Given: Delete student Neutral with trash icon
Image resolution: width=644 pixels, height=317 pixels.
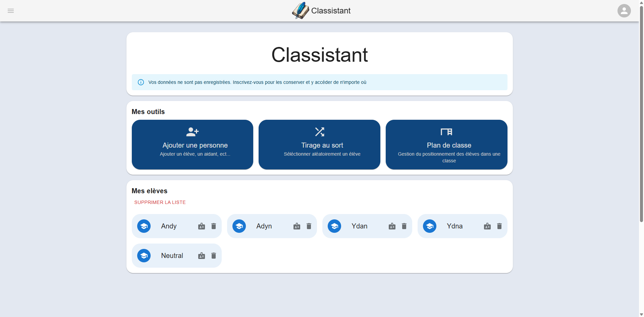Looking at the screenshot, I should pyautogui.click(x=214, y=256).
